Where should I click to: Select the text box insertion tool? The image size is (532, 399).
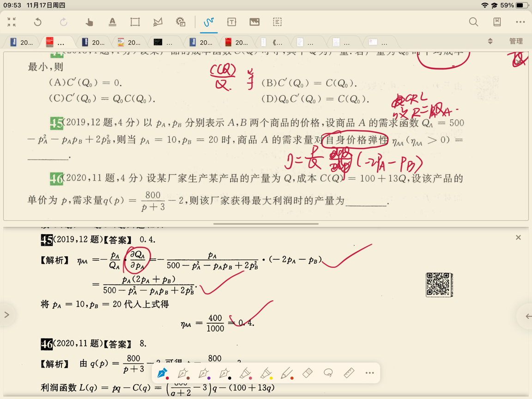pos(231,22)
